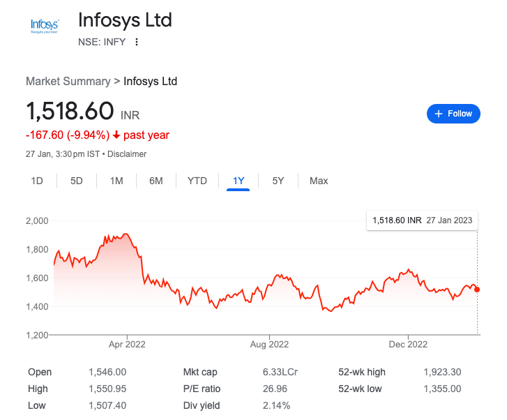The height and width of the screenshot is (420, 507).
Task: Click the chart line near Apr 2022 peak
Action: pyautogui.click(x=126, y=234)
